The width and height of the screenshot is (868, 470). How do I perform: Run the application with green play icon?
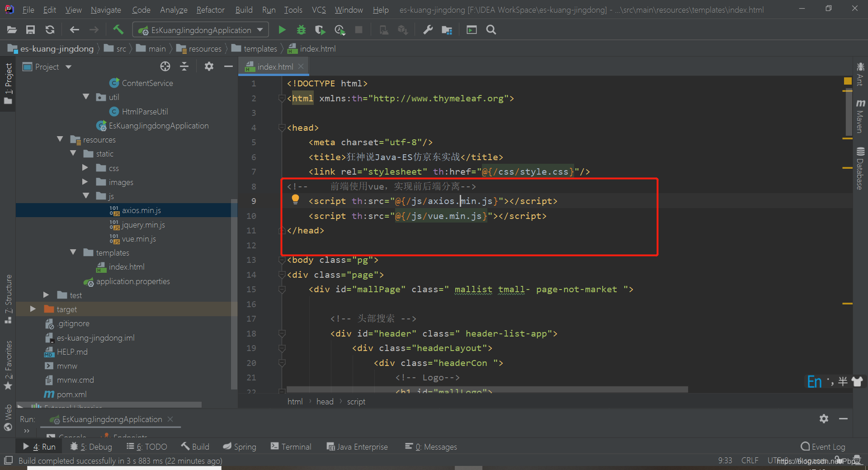click(x=282, y=30)
